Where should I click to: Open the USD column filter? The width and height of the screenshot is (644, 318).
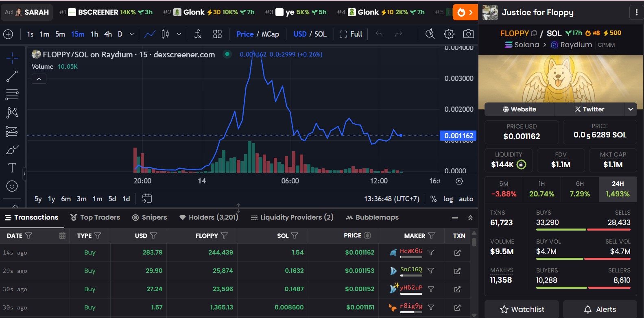pos(153,235)
